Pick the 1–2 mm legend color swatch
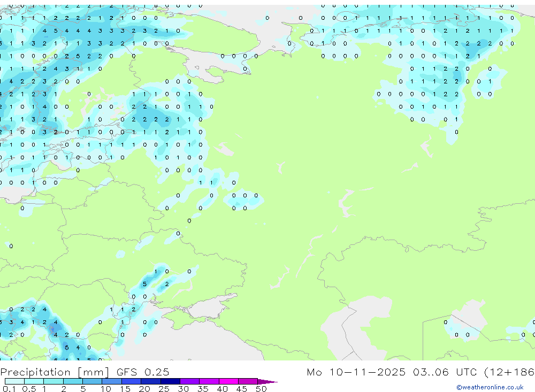This screenshot has width=535, height=392. 53,381
